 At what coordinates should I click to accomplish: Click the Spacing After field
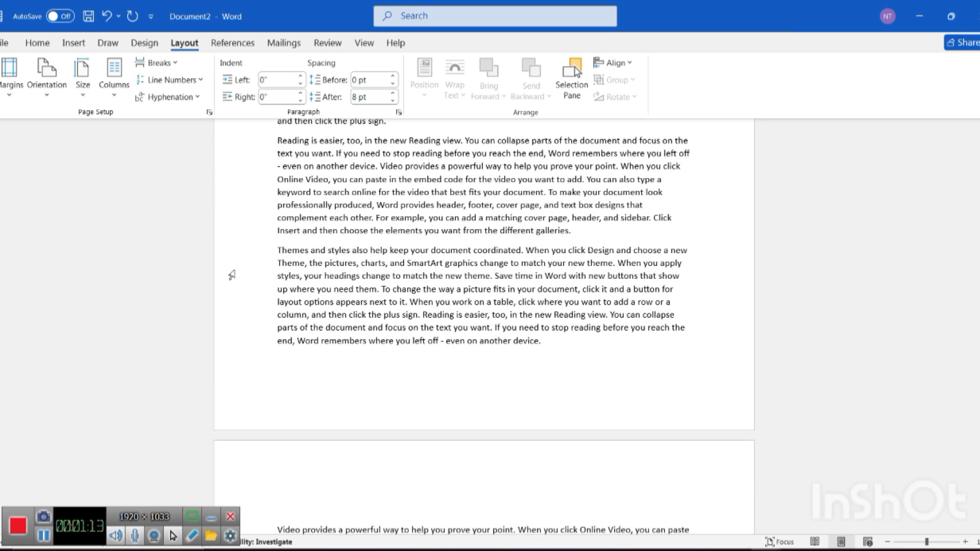click(x=370, y=97)
